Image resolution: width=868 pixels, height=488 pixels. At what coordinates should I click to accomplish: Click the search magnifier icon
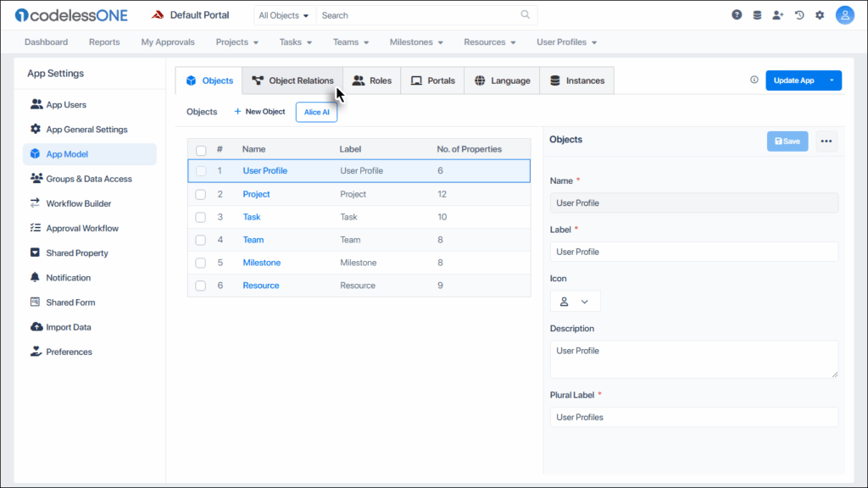coord(526,15)
